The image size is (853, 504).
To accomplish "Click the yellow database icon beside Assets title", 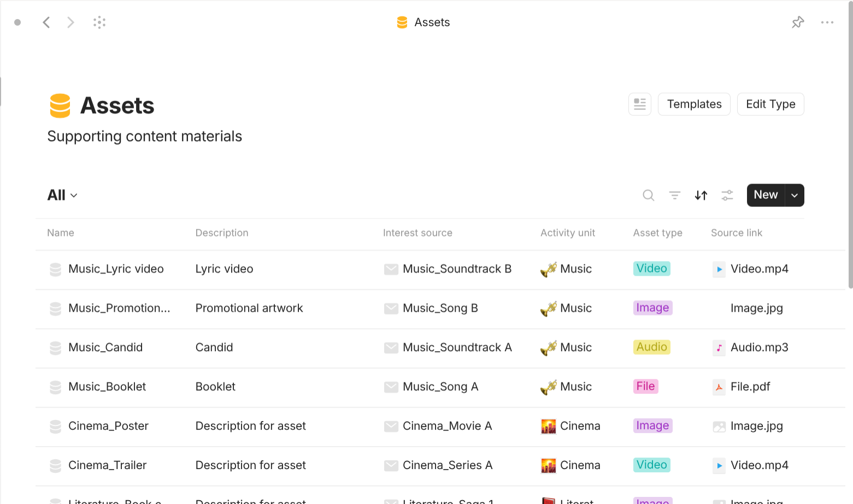I will [x=59, y=105].
